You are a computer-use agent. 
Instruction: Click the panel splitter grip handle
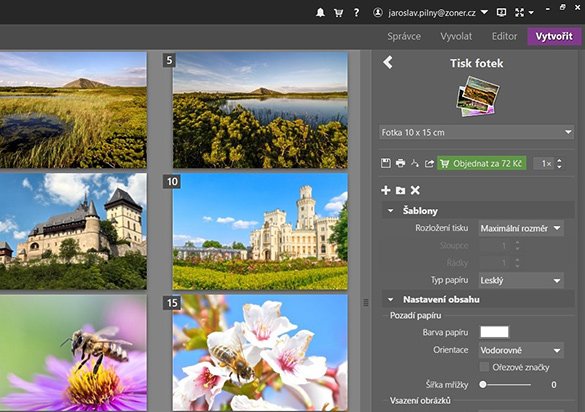coord(366,302)
